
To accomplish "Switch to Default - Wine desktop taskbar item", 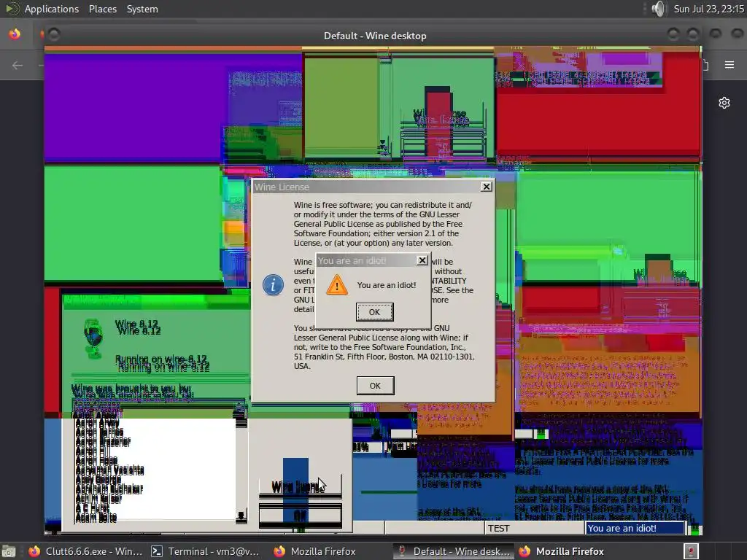I will (454, 551).
